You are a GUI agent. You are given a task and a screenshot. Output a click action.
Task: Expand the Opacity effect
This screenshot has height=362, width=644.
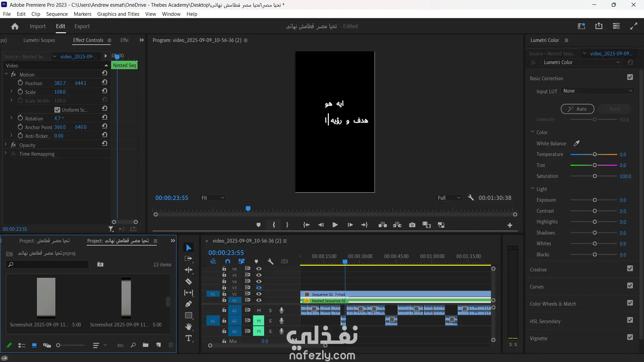click(6, 145)
